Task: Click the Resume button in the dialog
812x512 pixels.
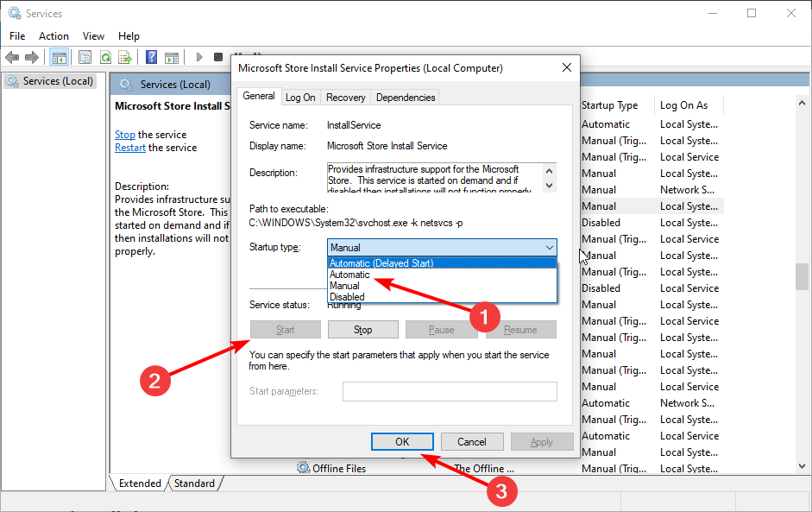Action: [520, 330]
